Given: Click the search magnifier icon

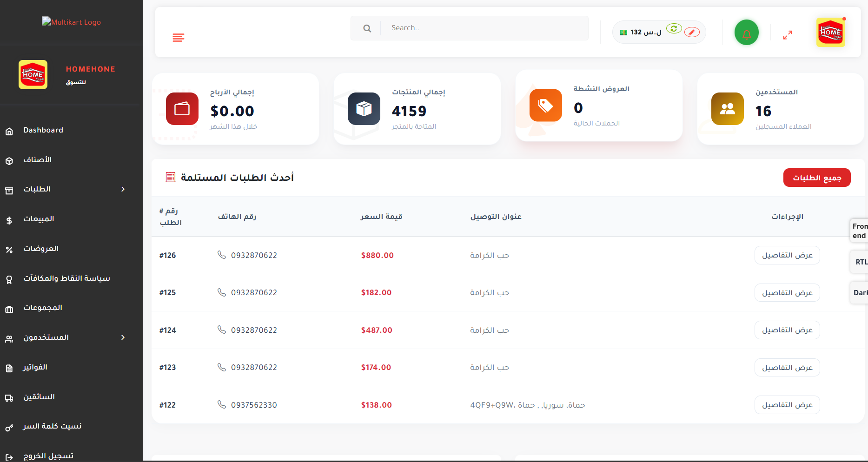Looking at the screenshot, I should tap(367, 28).
